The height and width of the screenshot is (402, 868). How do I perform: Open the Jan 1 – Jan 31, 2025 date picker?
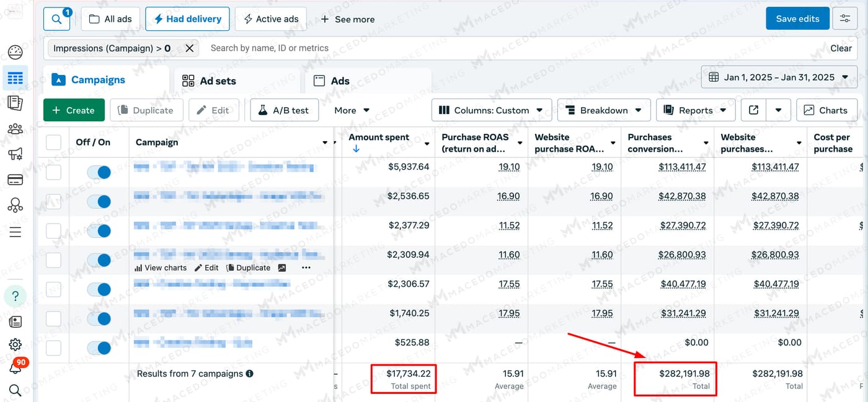(x=779, y=77)
